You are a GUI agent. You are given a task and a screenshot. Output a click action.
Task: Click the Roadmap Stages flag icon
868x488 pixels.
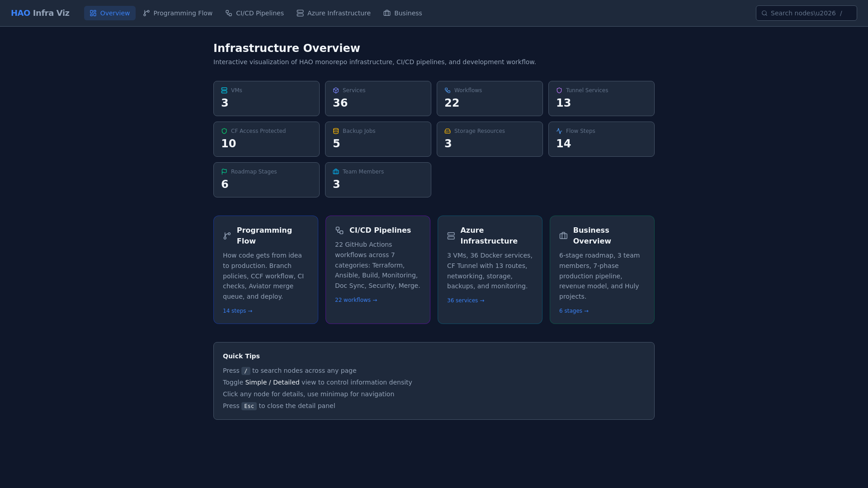point(224,172)
